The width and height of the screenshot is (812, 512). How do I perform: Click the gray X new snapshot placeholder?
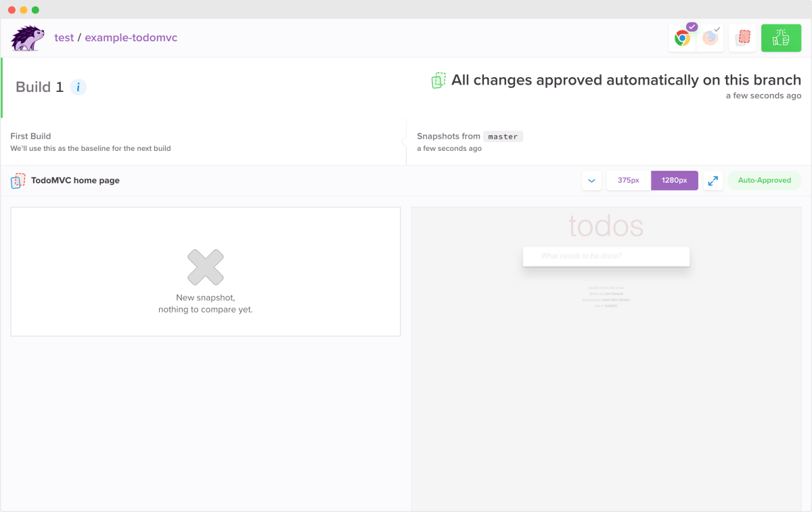pyautogui.click(x=206, y=267)
